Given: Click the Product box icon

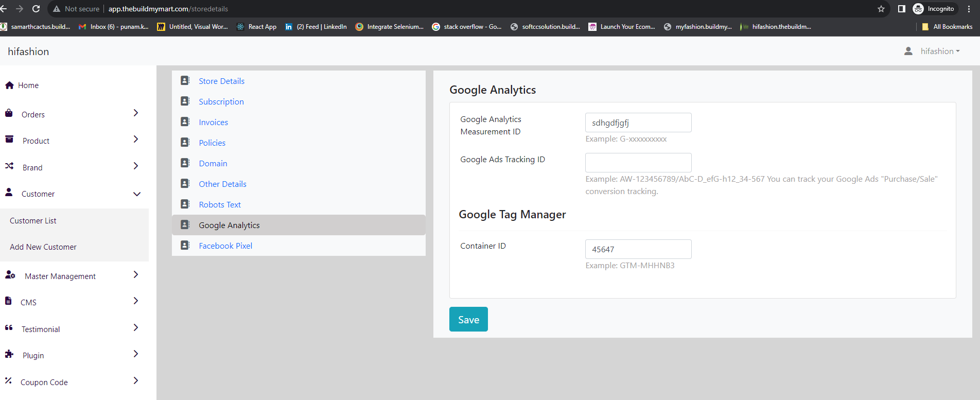Looking at the screenshot, I should (9, 140).
